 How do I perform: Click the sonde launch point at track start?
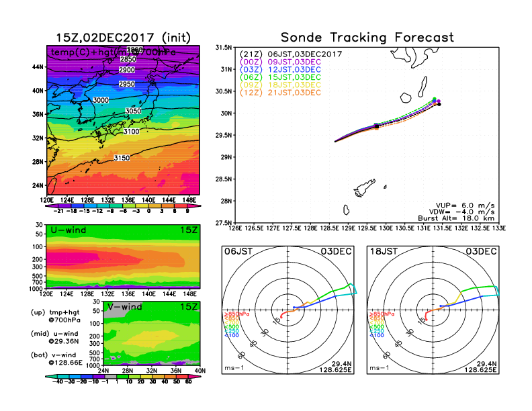click(x=335, y=142)
